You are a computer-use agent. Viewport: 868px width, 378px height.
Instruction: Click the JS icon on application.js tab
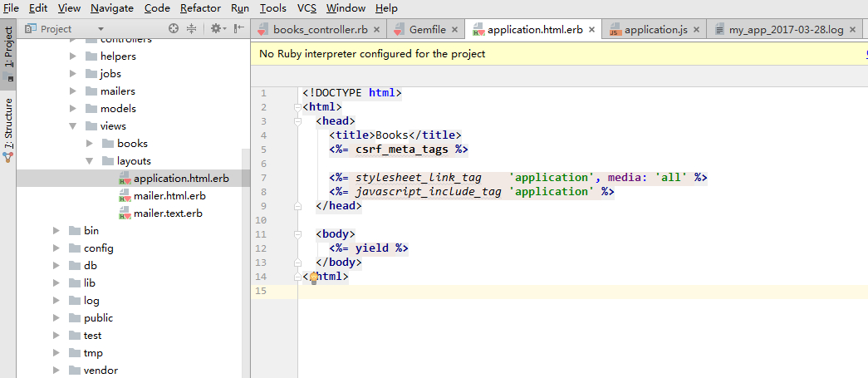tap(615, 30)
